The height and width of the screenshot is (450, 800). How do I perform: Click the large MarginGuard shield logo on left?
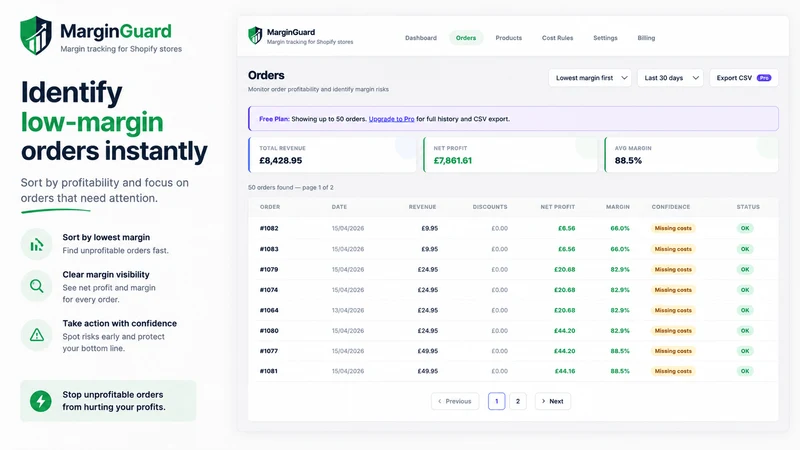tap(36, 35)
